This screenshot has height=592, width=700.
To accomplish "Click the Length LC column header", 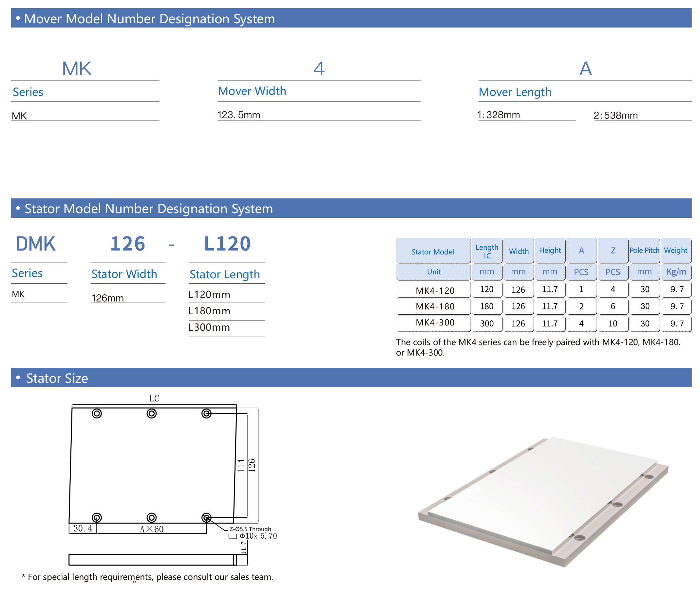I will 486,251.
